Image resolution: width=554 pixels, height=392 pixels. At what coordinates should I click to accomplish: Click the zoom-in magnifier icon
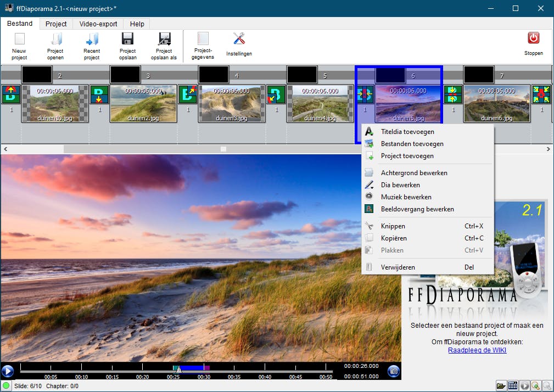pos(536,385)
